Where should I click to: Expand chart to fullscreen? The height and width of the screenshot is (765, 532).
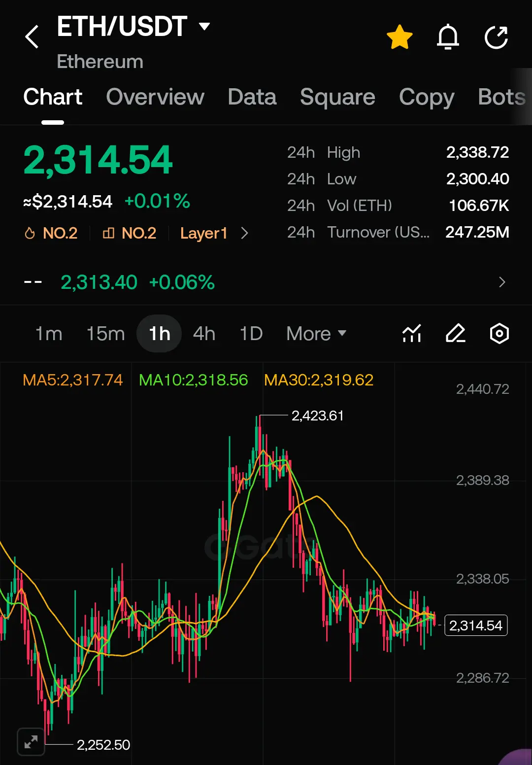[31, 742]
